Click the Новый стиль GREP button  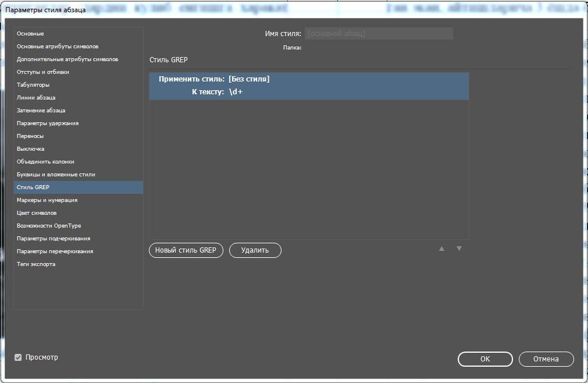click(x=186, y=250)
